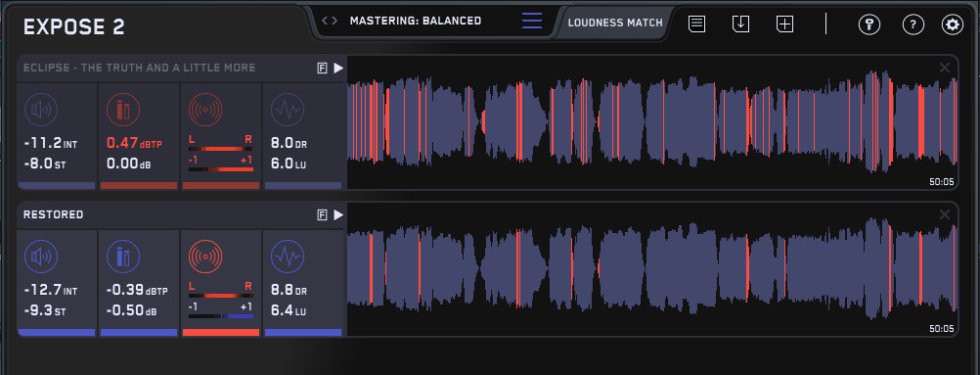980x375 pixels.
Task: Open the preset list hamburger menu
Action: click(x=532, y=20)
